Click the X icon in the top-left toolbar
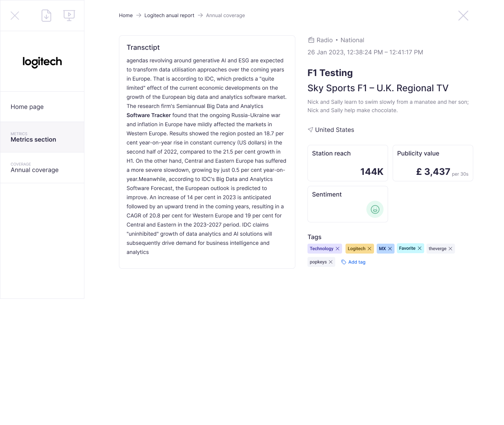Image resolution: width=504 pixels, height=425 pixels. [15, 15]
